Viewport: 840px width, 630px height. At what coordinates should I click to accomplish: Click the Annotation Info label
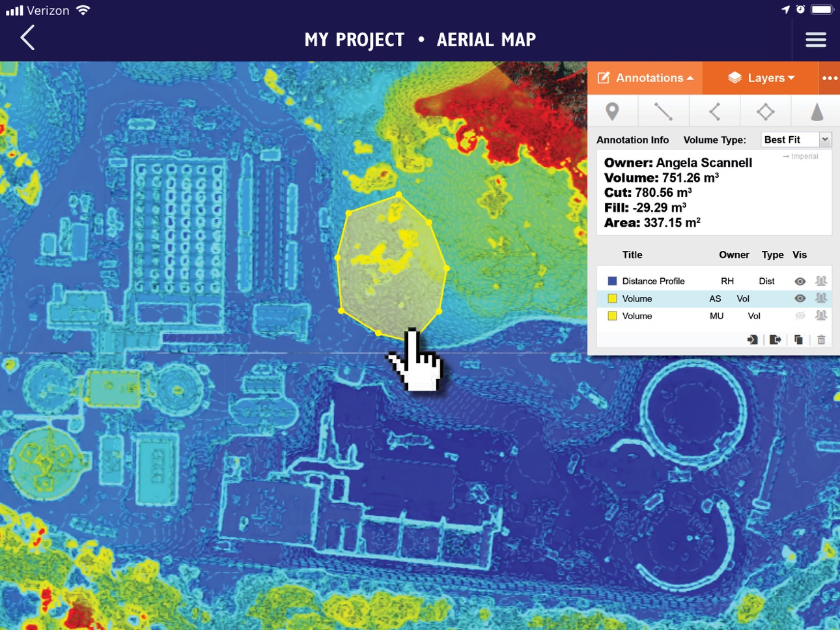click(x=632, y=139)
